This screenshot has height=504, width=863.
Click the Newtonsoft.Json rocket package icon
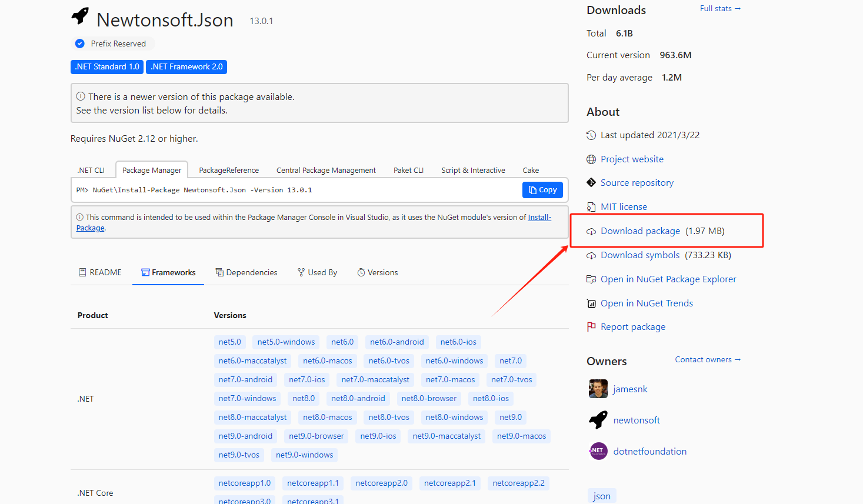click(80, 16)
